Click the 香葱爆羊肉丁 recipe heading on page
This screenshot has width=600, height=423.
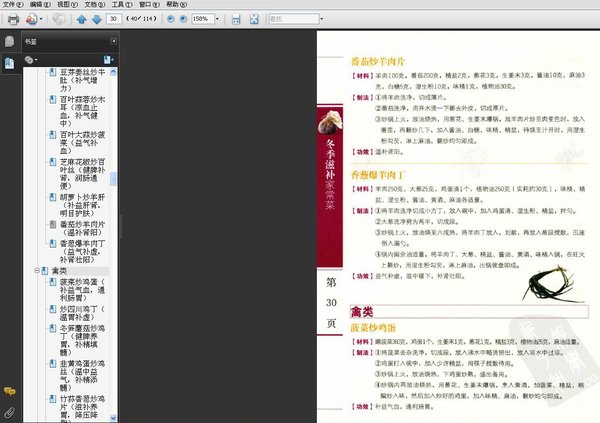click(x=378, y=175)
